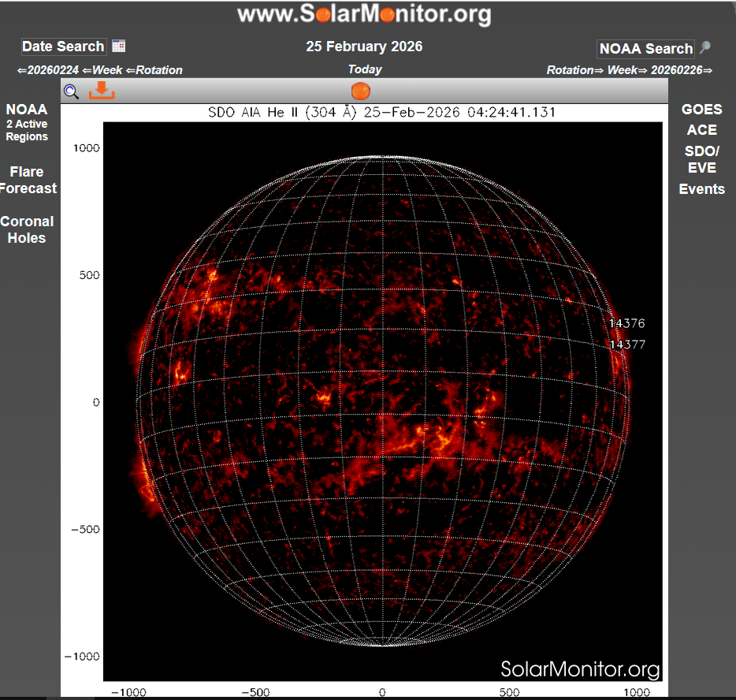Select the GOES data panel
Image resolution: width=736 pixels, height=700 pixels.
point(702,109)
